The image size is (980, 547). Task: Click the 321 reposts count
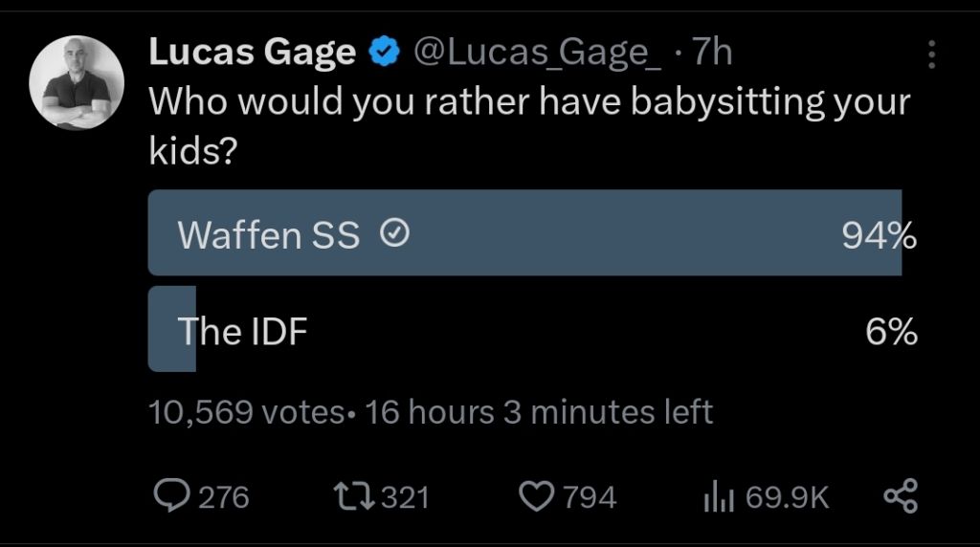point(405,497)
